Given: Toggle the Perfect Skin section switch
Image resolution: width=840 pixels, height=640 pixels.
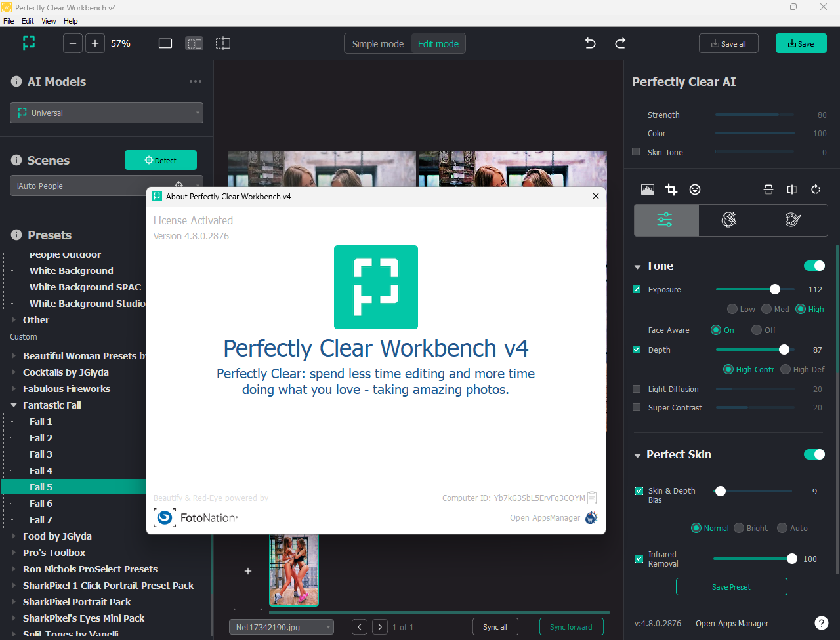Looking at the screenshot, I should 814,454.
